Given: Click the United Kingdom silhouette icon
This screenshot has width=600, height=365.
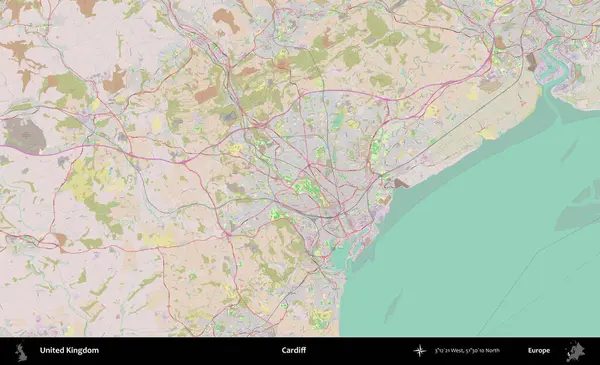Looking at the screenshot, I should pyautogui.click(x=21, y=352).
